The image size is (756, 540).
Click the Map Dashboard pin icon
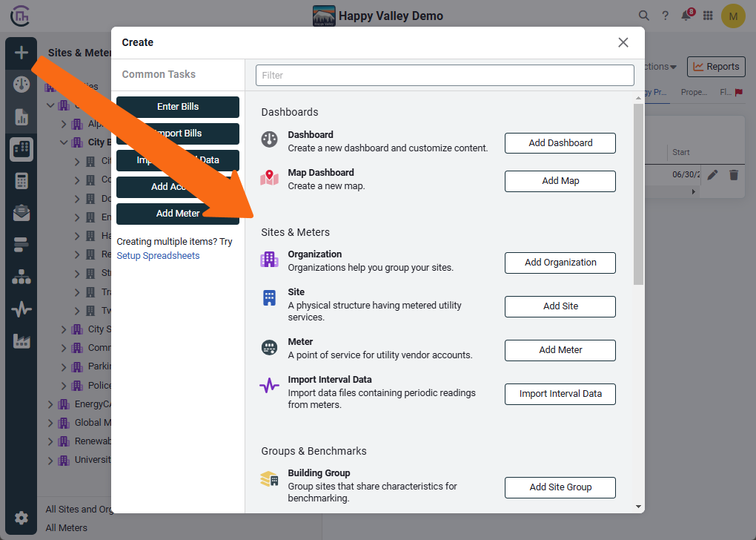(x=270, y=177)
